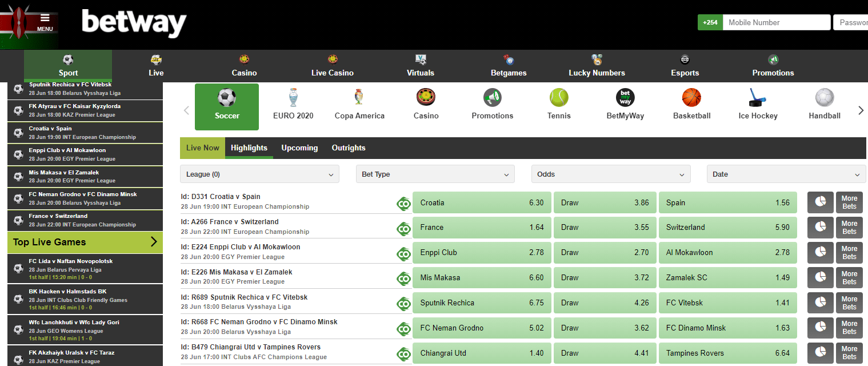Open the +254 country code selector

click(710, 22)
